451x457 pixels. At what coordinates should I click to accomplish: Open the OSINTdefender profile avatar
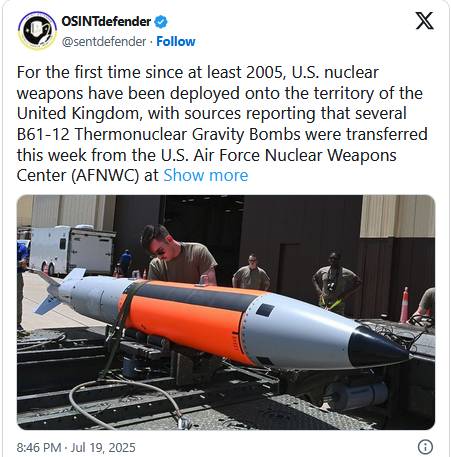click(x=37, y=30)
